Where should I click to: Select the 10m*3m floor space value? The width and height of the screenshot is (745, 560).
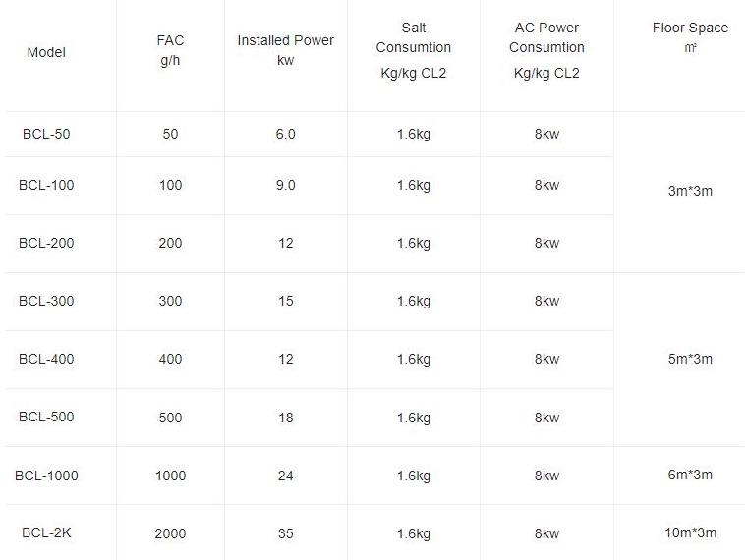click(x=690, y=533)
